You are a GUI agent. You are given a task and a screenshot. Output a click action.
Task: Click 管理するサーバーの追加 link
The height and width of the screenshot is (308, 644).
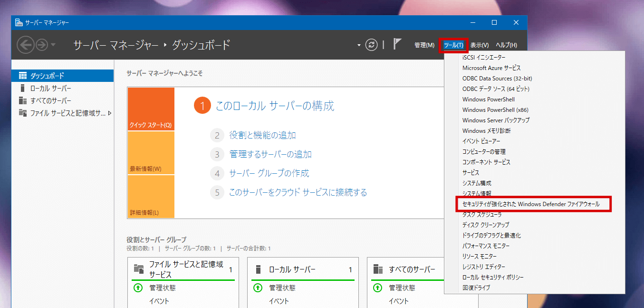[x=270, y=154]
